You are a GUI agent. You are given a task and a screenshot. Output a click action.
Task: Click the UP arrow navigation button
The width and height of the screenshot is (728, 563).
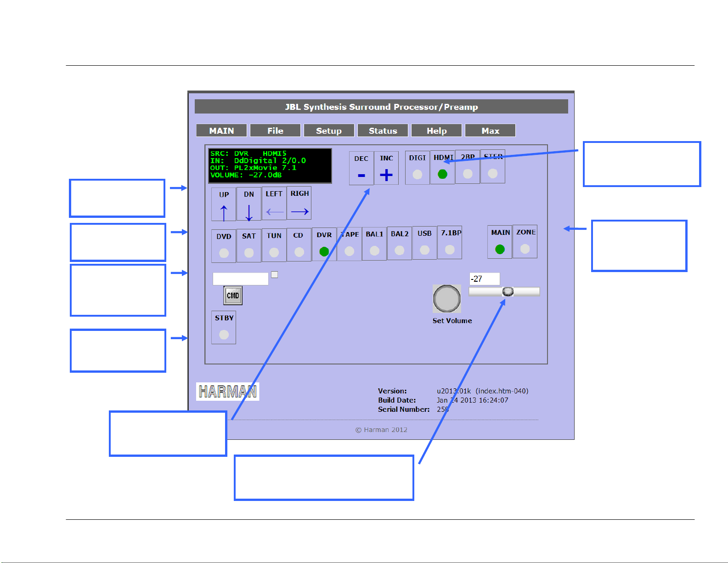224,205
